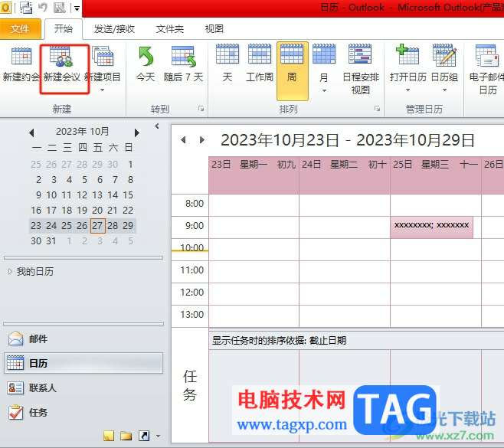The image size is (504, 448).
Task: Click the 24日 星期二 day header
Action: (345, 175)
